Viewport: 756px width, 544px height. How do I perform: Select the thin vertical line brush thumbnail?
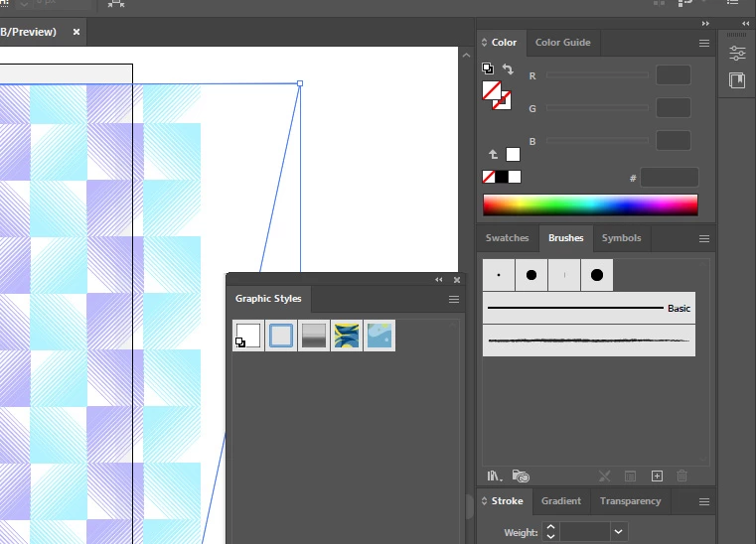click(564, 275)
